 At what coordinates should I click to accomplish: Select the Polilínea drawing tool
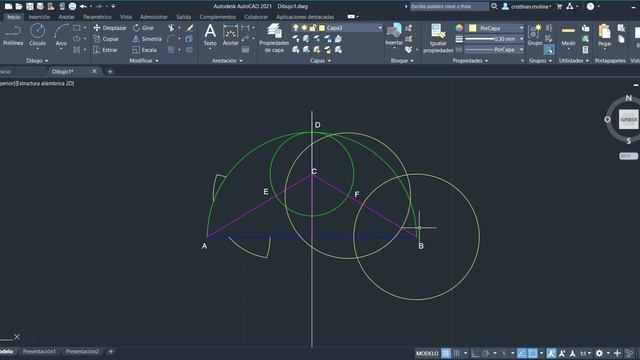point(13,35)
